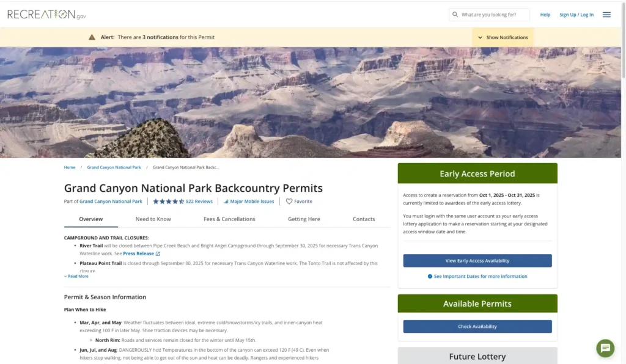Go to the Getting Here tab
This screenshot has width=626, height=364.
coord(304,219)
